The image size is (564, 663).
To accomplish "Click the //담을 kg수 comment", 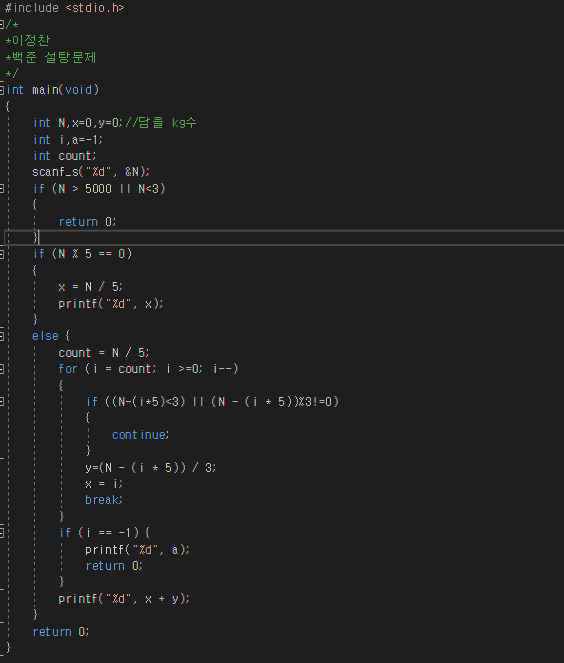I will click(161, 123).
